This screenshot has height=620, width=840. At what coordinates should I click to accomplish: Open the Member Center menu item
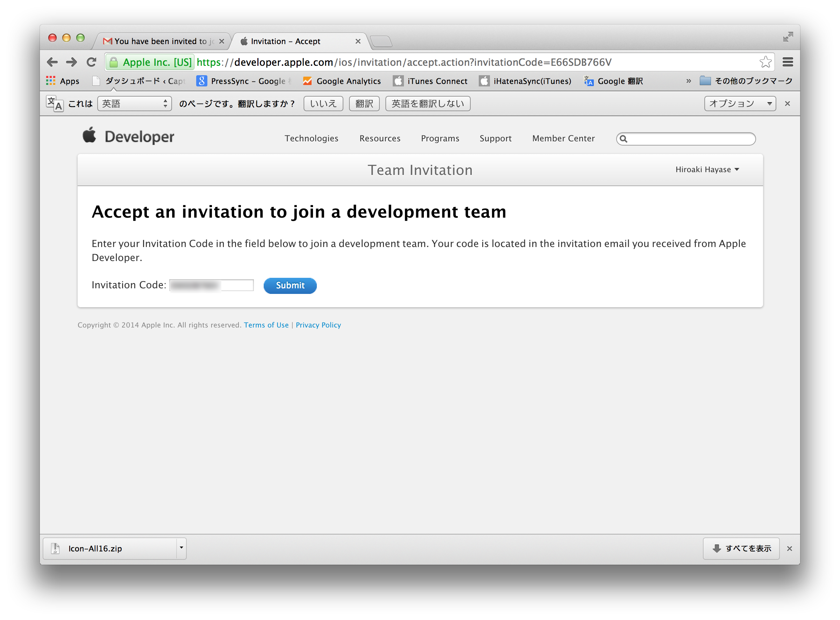pyautogui.click(x=563, y=139)
